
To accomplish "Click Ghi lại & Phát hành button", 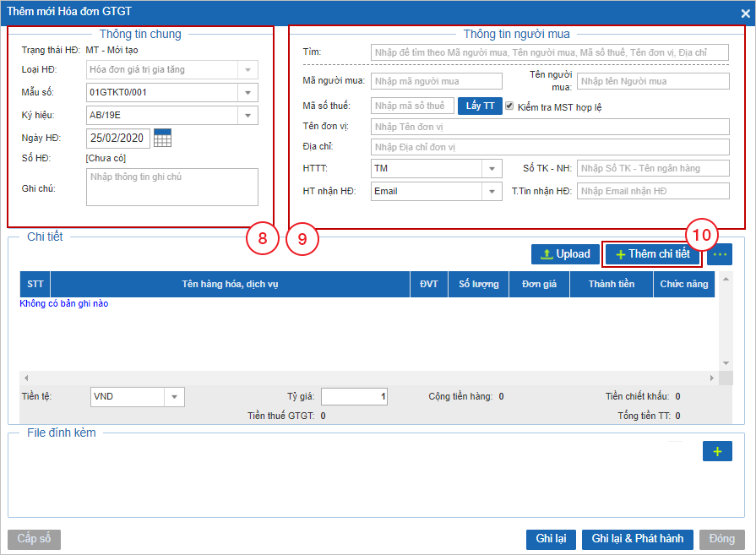I will pos(638,539).
